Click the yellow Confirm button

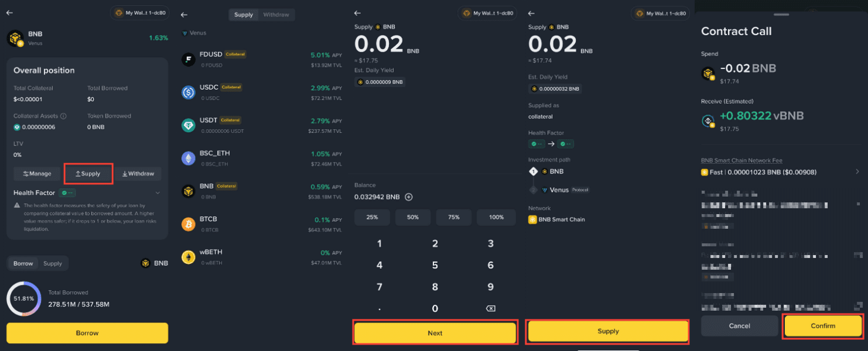(823, 326)
